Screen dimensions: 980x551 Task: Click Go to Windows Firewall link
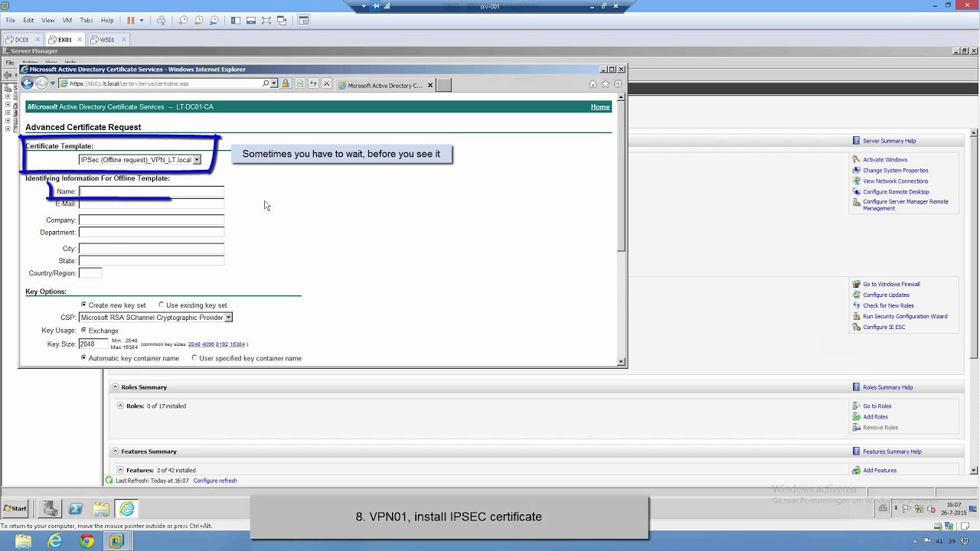(891, 284)
